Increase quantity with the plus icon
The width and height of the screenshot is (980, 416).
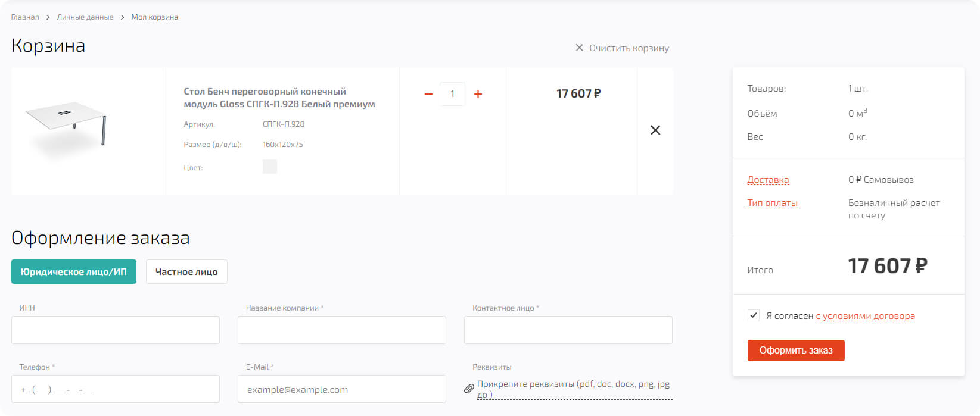pyautogui.click(x=478, y=94)
